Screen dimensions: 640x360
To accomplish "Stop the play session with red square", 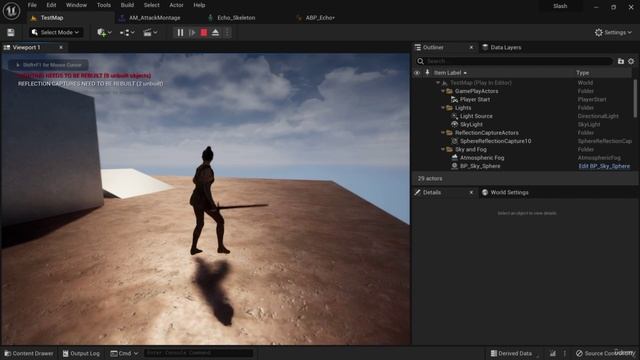I will pyautogui.click(x=204, y=33).
